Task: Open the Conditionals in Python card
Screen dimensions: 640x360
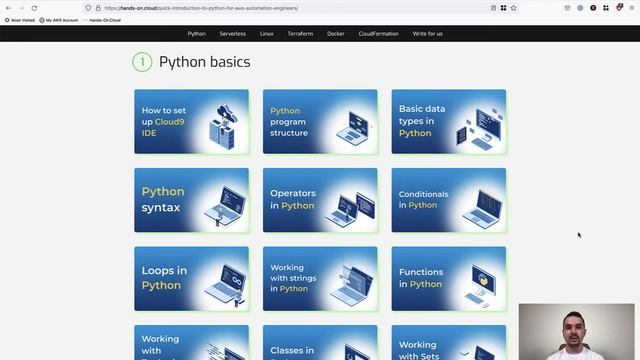Action: (x=449, y=200)
